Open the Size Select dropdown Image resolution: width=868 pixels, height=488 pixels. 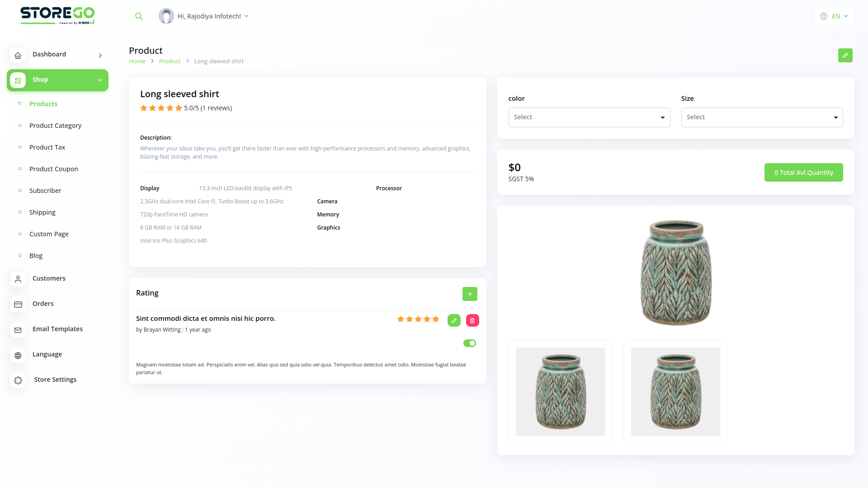click(x=762, y=117)
